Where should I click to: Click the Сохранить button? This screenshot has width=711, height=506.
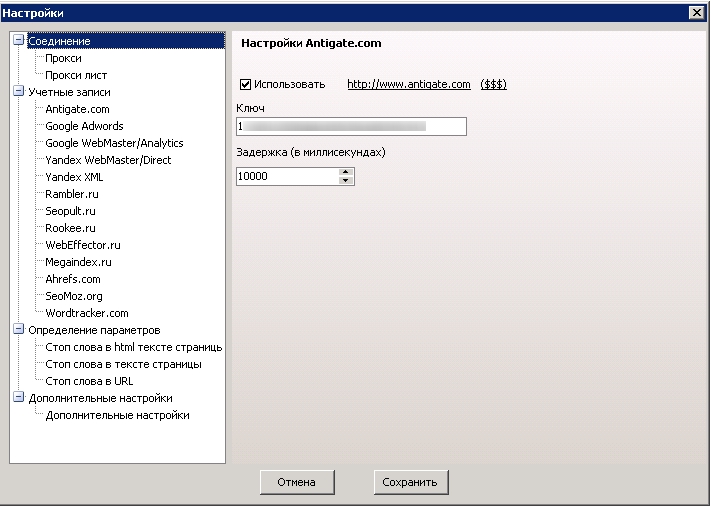click(411, 482)
